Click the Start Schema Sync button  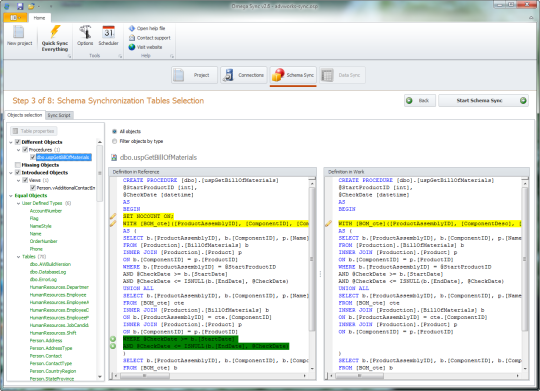[x=483, y=101]
